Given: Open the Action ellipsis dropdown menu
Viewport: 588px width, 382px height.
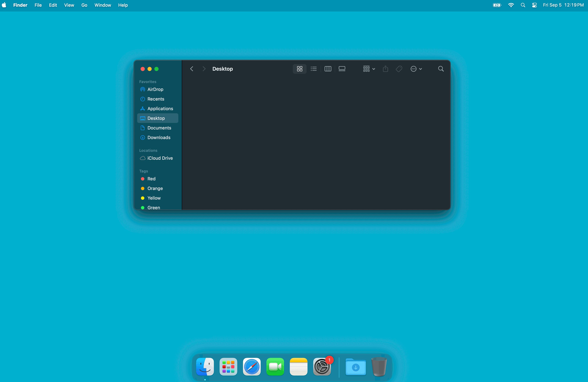Looking at the screenshot, I should [416, 69].
